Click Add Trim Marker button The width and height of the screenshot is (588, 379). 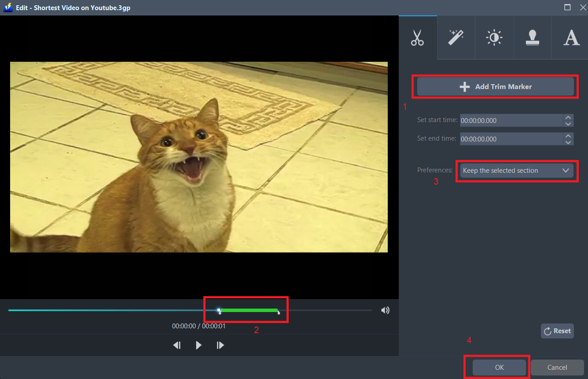(495, 87)
